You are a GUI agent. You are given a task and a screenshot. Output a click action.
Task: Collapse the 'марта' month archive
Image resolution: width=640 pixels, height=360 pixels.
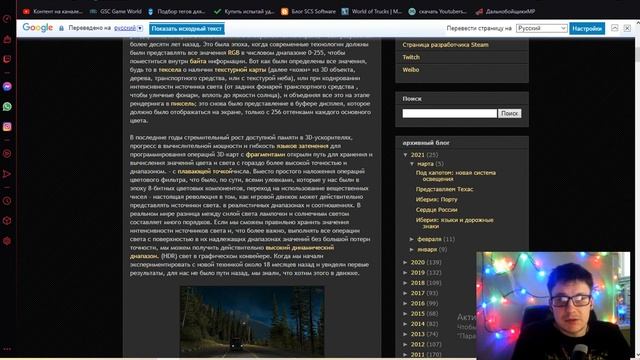coord(412,164)
